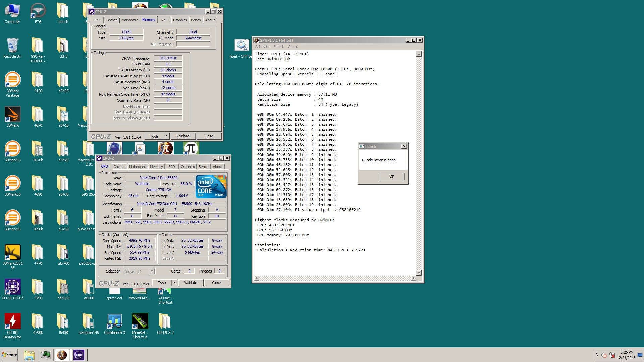Image resolution: width=644 pixels, height=362 pixels.
Task: Launch the CPUID CPU-Z desktop shortcut
Action: (x=12, y=290)
